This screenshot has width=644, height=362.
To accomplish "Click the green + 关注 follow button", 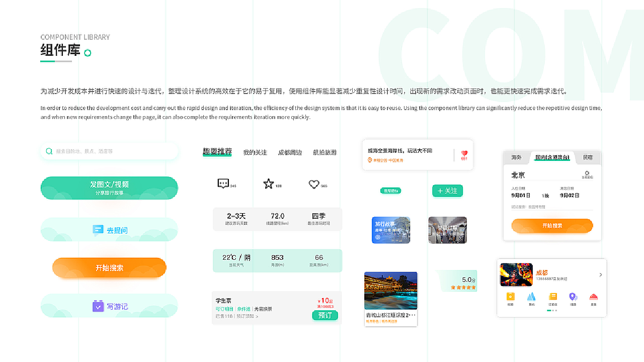I will point(447,191).
